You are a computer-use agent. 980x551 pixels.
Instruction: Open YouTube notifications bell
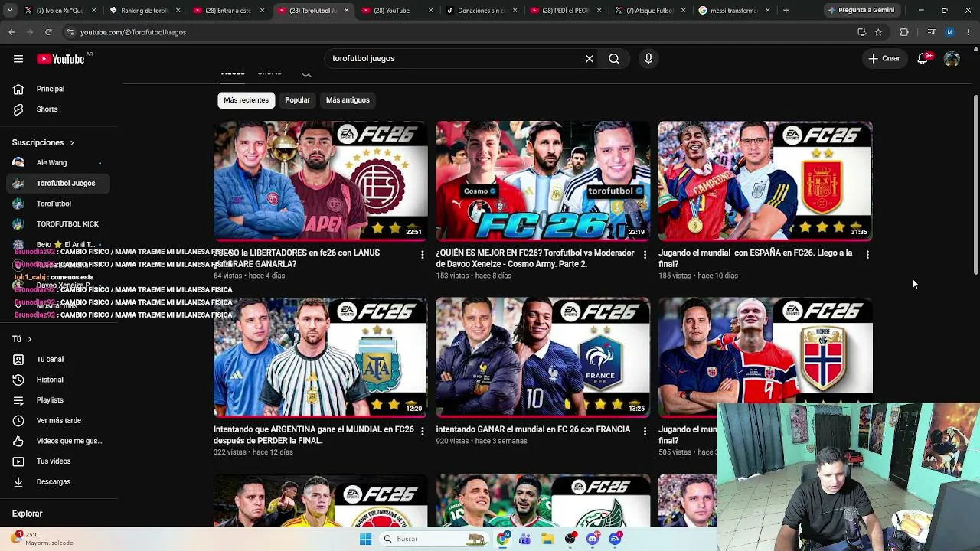[x=923, y=59]
